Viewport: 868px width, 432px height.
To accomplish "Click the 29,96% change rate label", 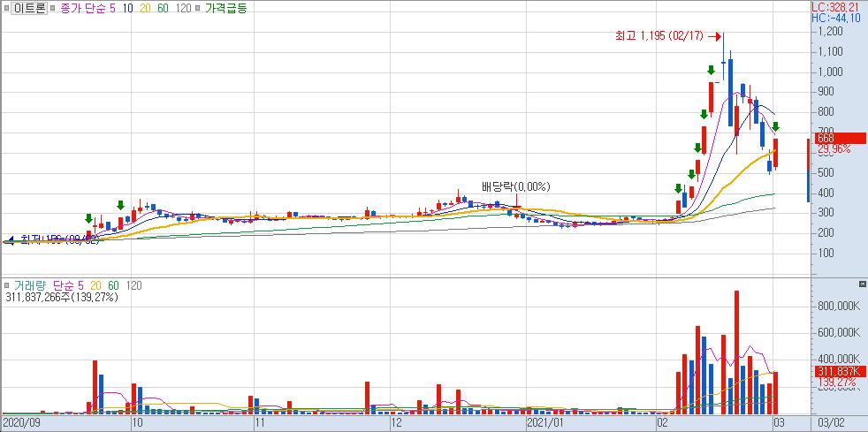I will coord(834,148).
